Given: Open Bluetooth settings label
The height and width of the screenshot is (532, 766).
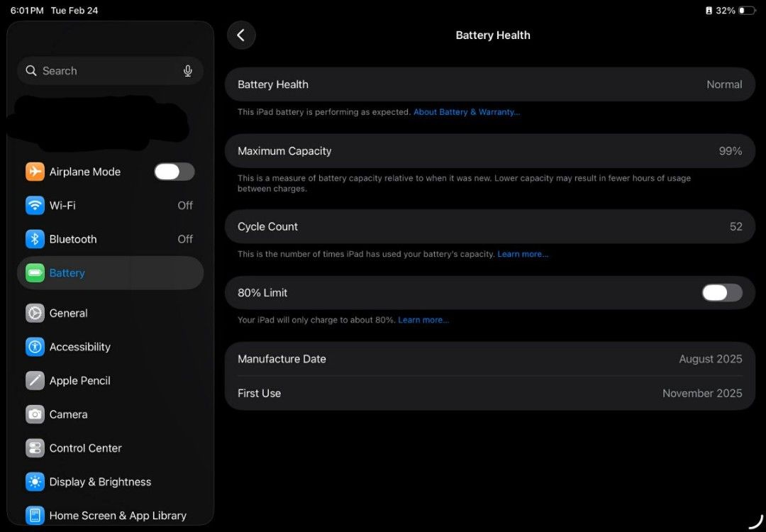Looking at the screenshot, I should 73,239.
